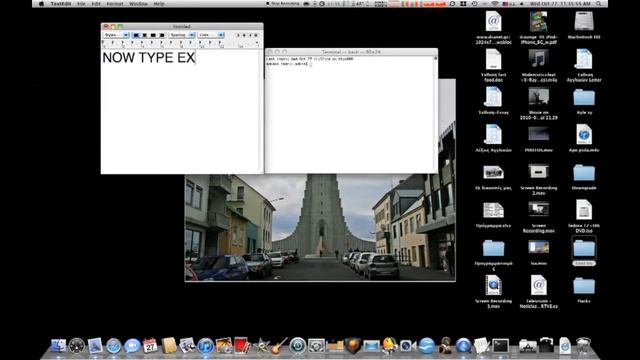This screenshot has height=360, width=640.
Task: Click inside the Terminal command area
Action: click(x=349, y=114)
